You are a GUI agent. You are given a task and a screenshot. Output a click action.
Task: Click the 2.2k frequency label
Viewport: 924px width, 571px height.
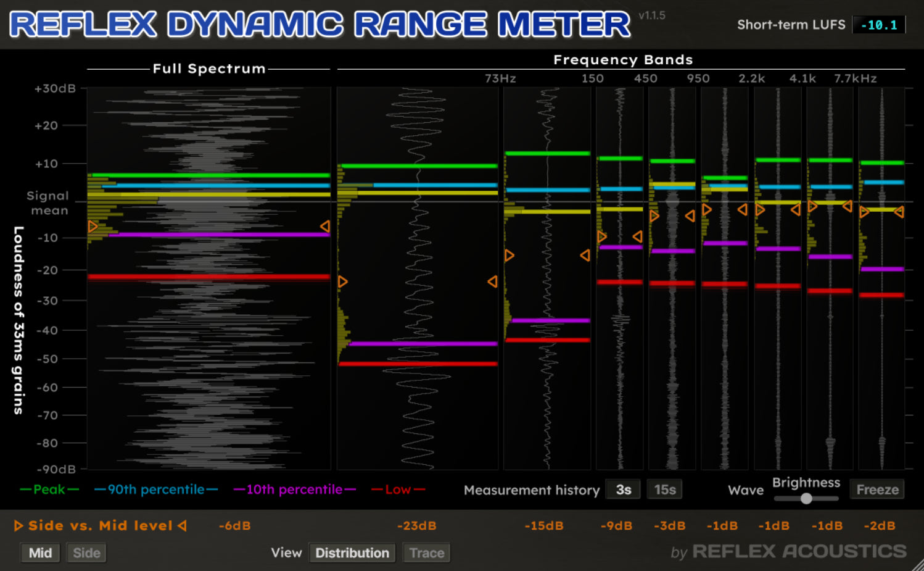coord(752,78)
